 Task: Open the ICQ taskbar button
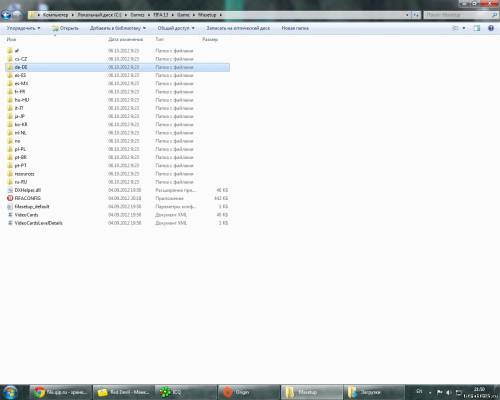click(x=186, y=392)
